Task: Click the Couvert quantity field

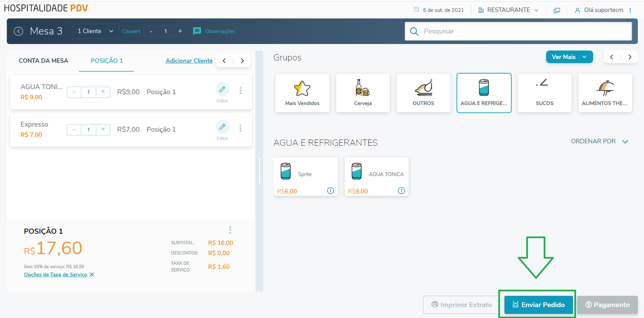Action: coord(166,31)
